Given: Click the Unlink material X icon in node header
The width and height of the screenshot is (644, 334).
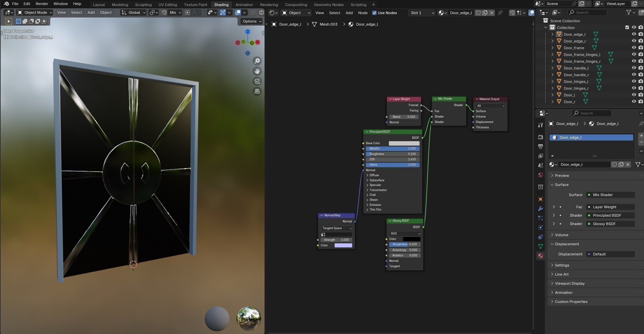Looking at the screenshot, I should coord(492,13).
